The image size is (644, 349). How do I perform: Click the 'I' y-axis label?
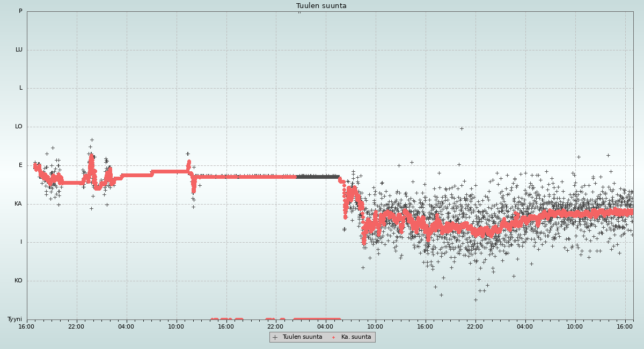point(21,242)
